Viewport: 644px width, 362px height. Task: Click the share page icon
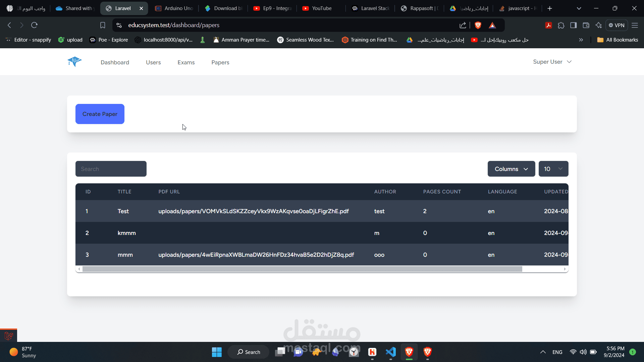click(x=463, y=25)
